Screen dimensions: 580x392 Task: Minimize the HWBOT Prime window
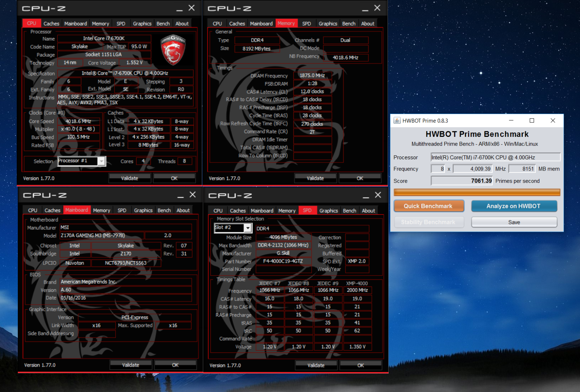pyautogui.click(x=511, y=121)
